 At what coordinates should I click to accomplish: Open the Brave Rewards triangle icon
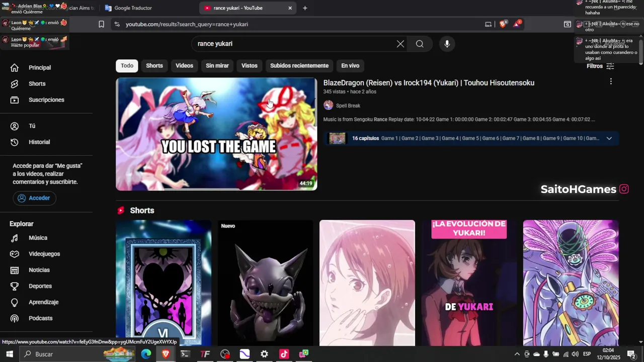click(517, 24)
